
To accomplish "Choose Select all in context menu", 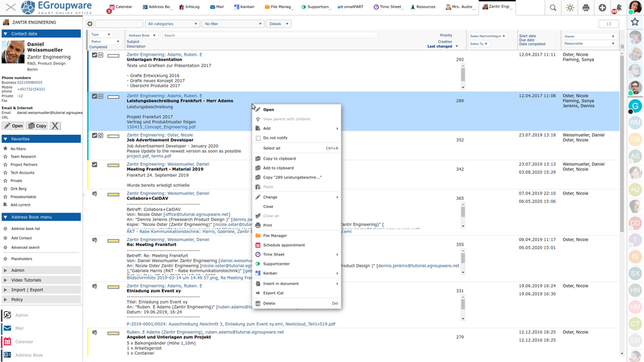I will [297, 148].
